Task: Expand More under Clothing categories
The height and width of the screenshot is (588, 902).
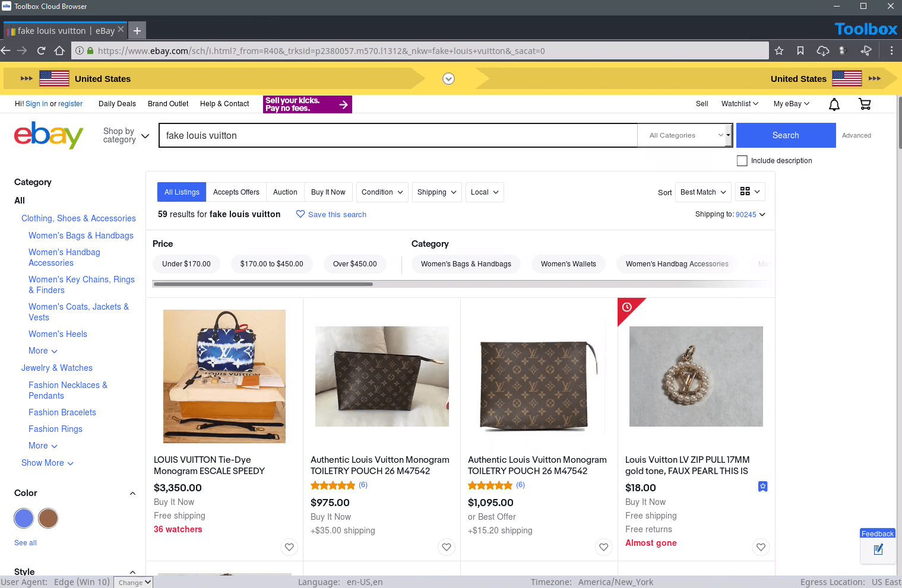Action: (x=43, y=351)
